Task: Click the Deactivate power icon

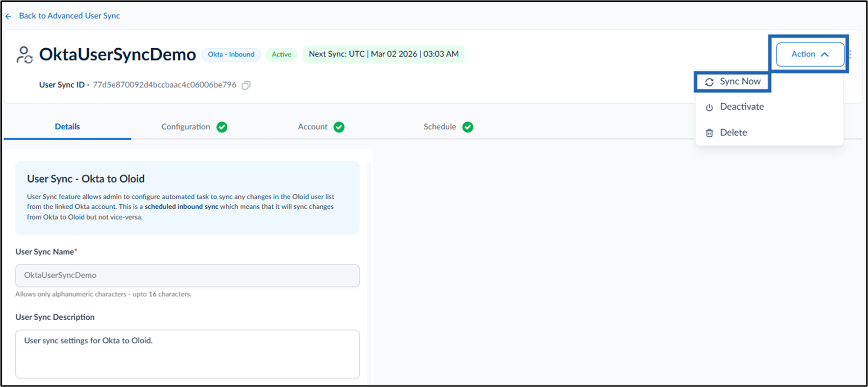Action: [x=709, y=107]
